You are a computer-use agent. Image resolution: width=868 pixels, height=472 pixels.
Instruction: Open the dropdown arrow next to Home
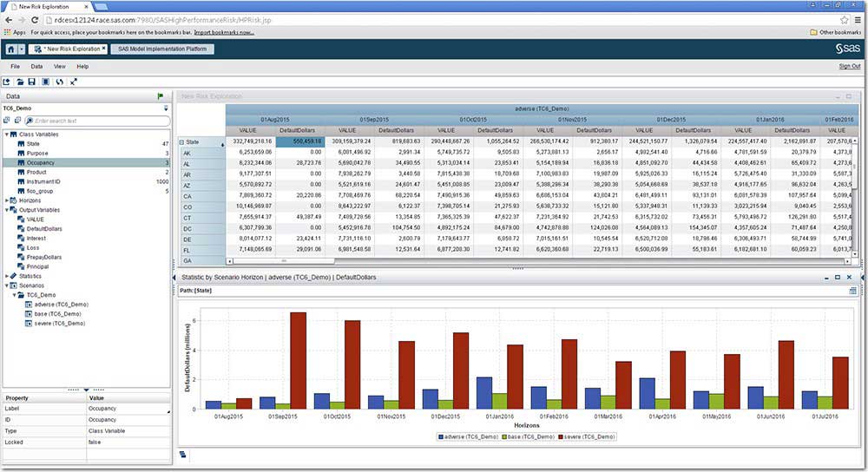(x=21, y=49)
